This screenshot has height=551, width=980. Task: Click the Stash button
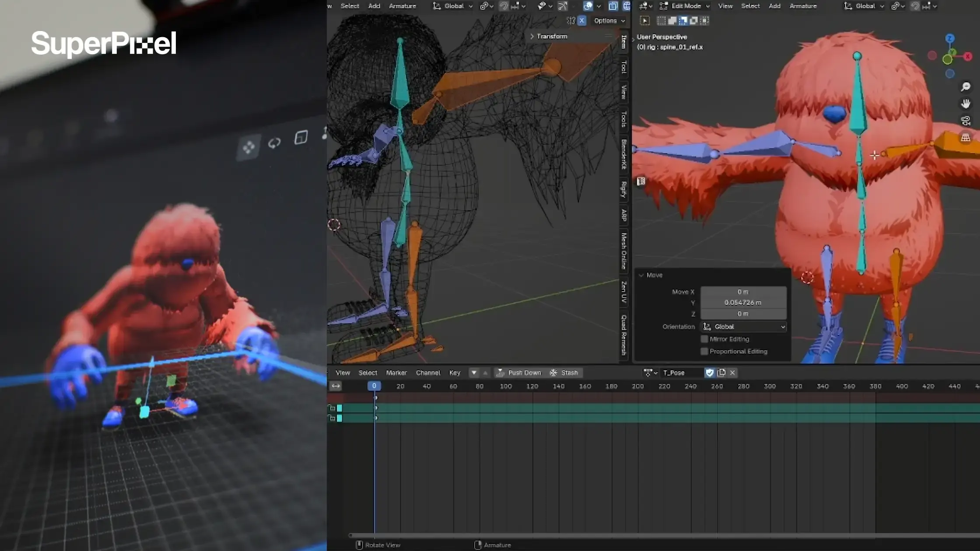coord(564,373)
